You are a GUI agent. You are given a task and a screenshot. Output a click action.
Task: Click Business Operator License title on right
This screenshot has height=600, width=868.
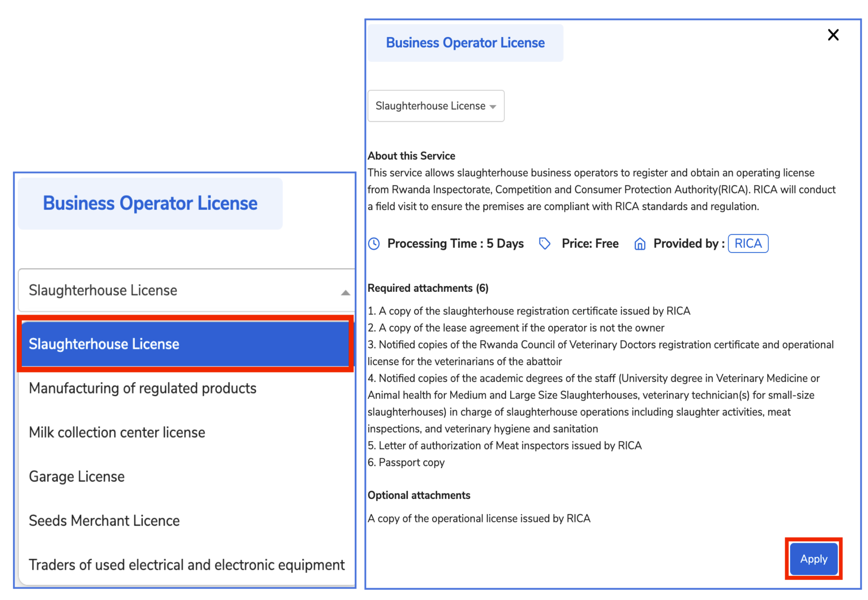click(x=465, y=43)
